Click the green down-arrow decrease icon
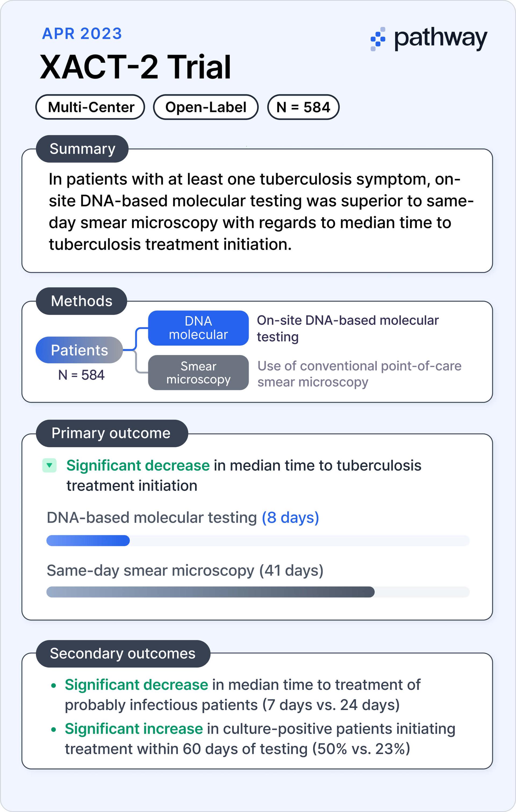Viewport: 516px width, 812px height. coord(49,465)
